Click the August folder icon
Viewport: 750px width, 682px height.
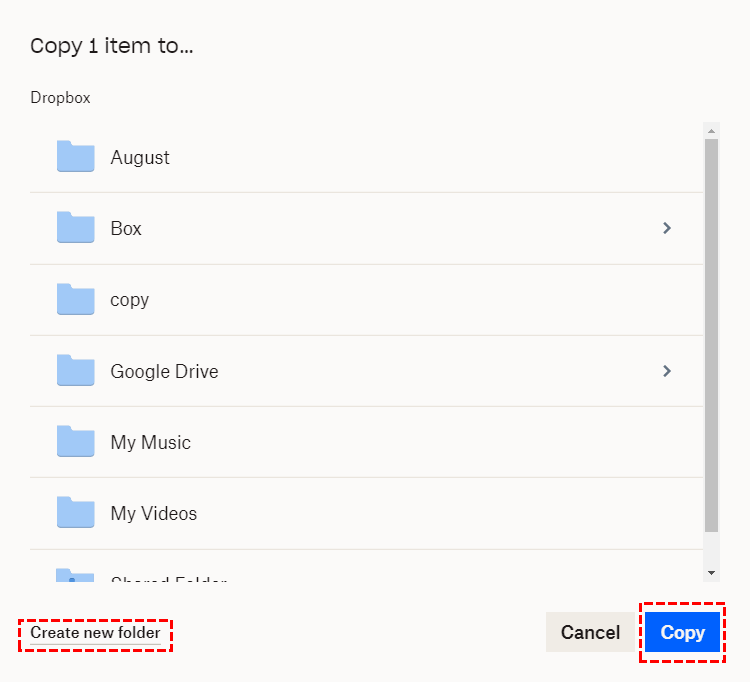click(76, 157)
